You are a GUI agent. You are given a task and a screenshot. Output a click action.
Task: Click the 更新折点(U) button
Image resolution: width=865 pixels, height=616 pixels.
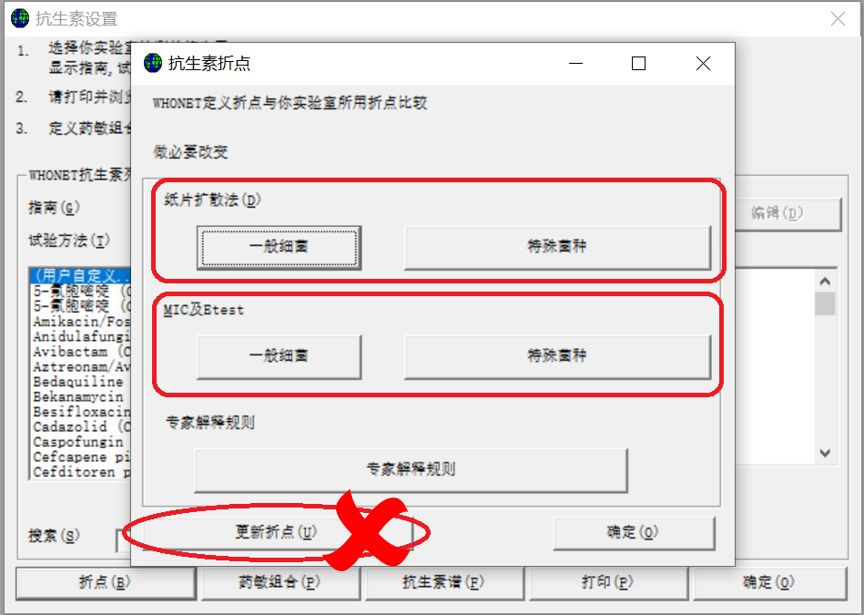point(276,532)
